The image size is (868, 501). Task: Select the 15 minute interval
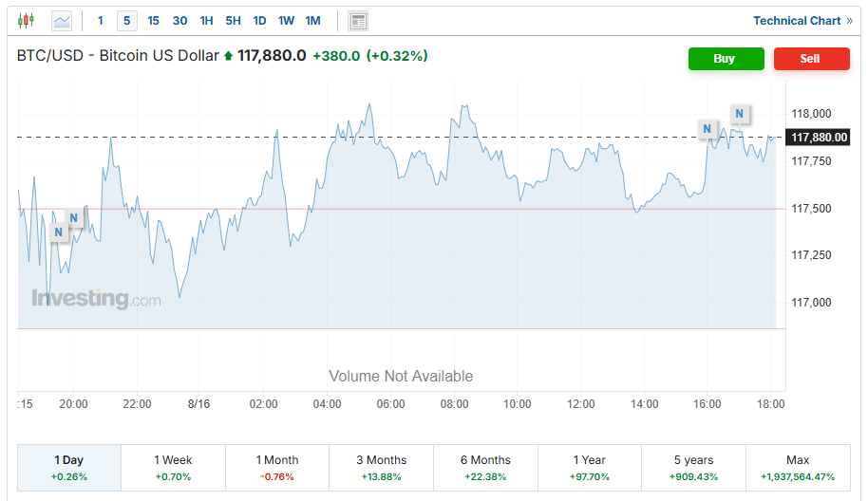(x=153, y=20)
